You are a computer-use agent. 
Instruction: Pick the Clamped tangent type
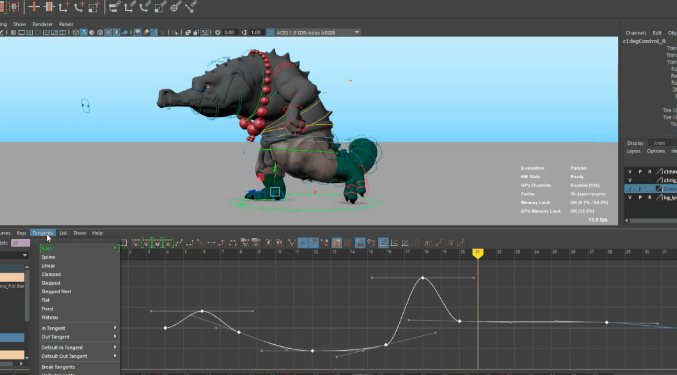point(51,274)
